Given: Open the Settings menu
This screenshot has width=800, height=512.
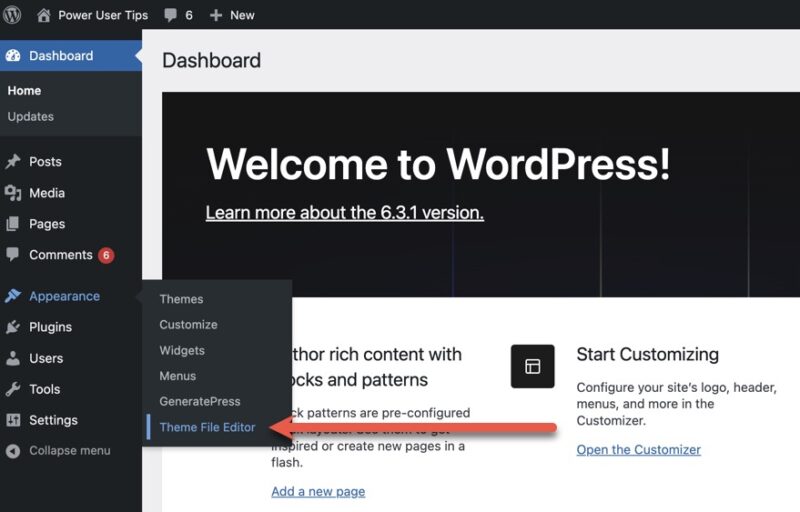Looking at the screenshot, I should click(x=53, y=420).
